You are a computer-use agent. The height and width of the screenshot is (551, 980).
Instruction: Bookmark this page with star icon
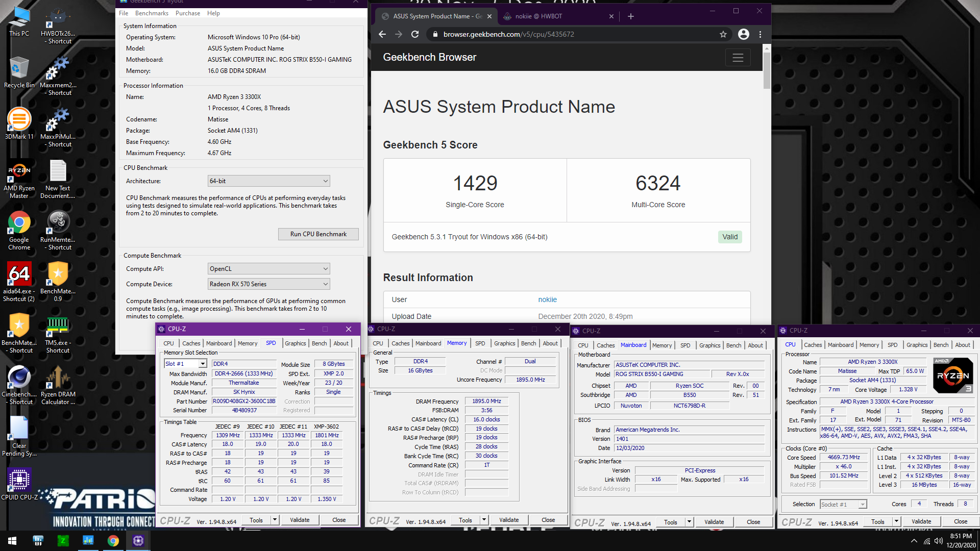pyautogui.click(x=723, y=34)
